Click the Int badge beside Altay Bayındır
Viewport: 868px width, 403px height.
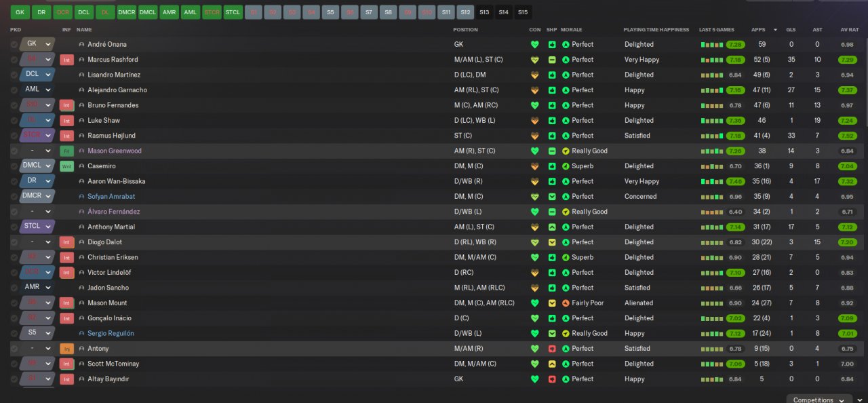point(66,379)
